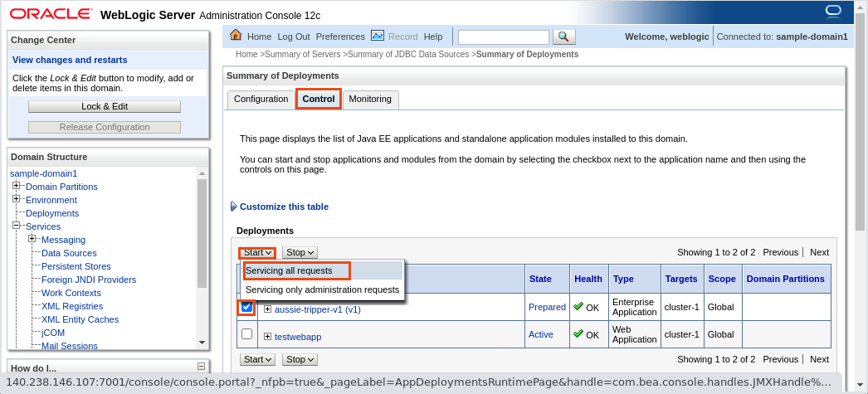Click the ORACLE logo text

(x=51, y=14)
